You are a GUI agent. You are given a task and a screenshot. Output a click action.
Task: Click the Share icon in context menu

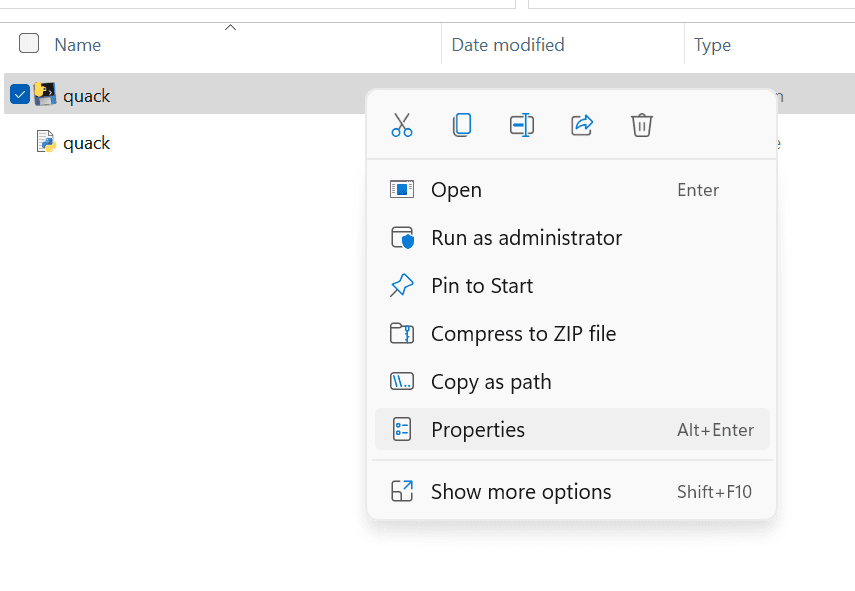(582, 125)
